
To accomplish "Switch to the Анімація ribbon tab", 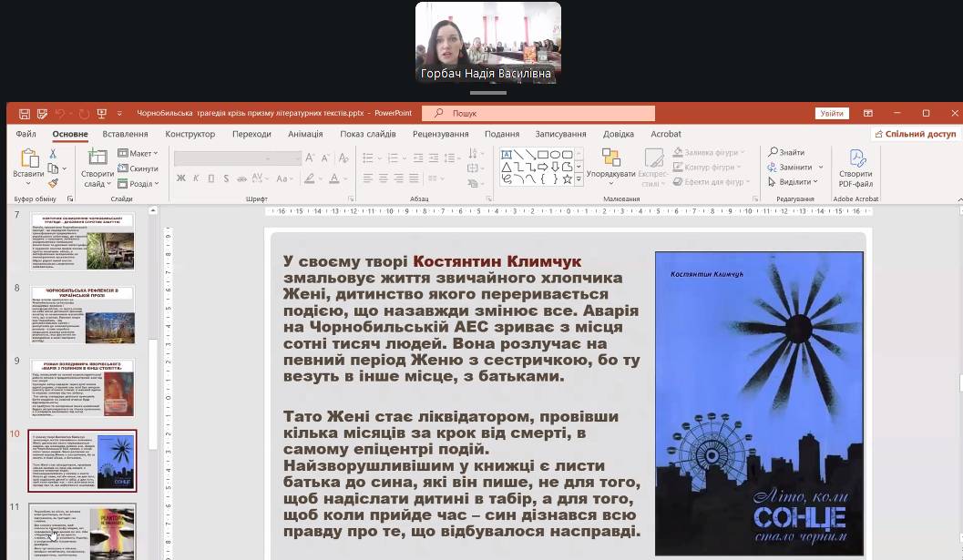I will click(305, 134).
